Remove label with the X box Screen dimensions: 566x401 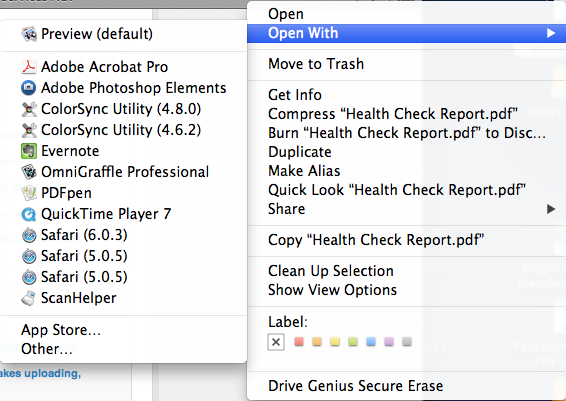point(276,342)
